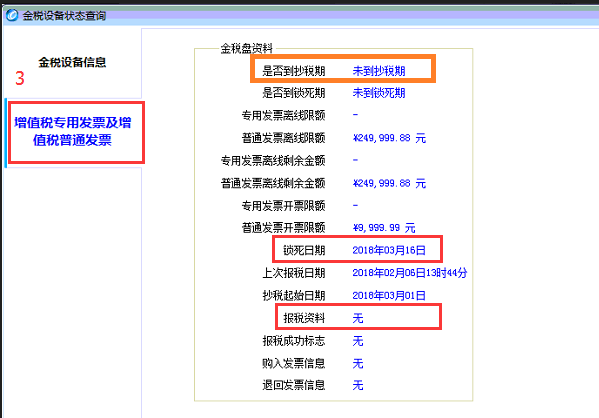Click the 购入发票信息 value 无
Screen dimensions: 599x418
[358, 363]
